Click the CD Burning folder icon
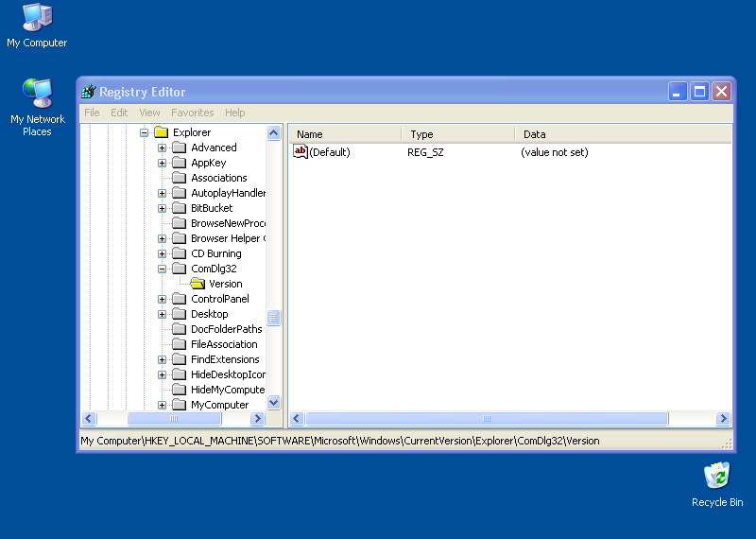The image size is (756, 539). 180,253
